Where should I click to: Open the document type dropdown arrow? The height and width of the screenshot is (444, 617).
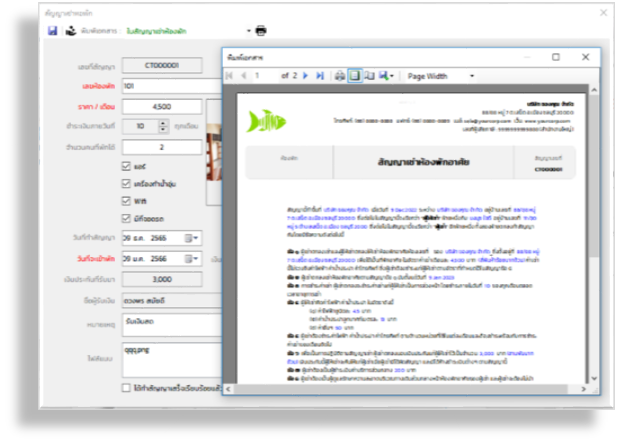click(x=249, y=31)
